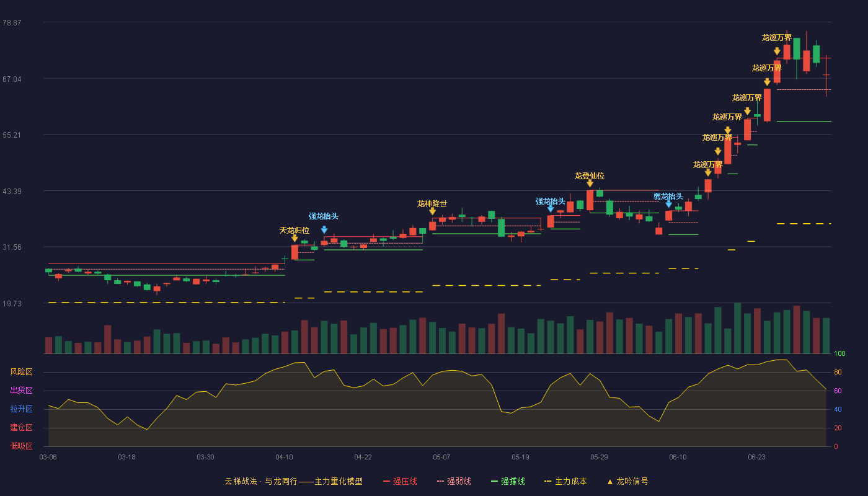
Task: Click the blue arrow under the April 强龙抬头 label
Action: (324, 229)
